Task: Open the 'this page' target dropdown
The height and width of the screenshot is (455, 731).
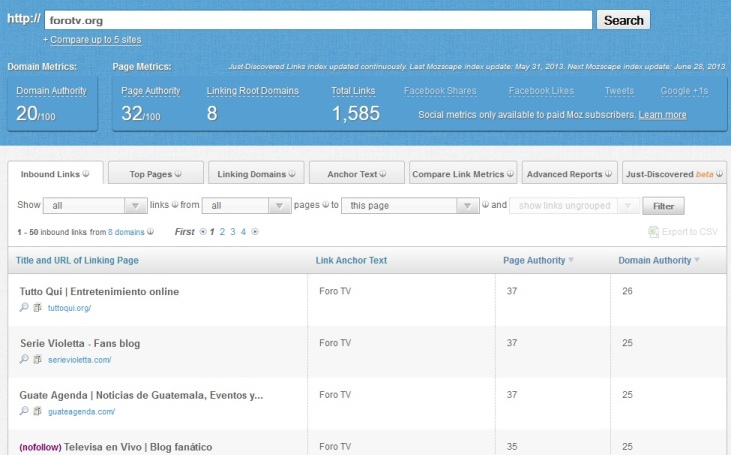Action: 410,206
